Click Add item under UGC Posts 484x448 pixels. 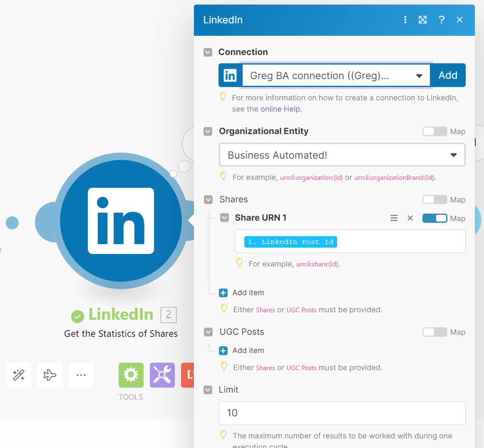248,351
